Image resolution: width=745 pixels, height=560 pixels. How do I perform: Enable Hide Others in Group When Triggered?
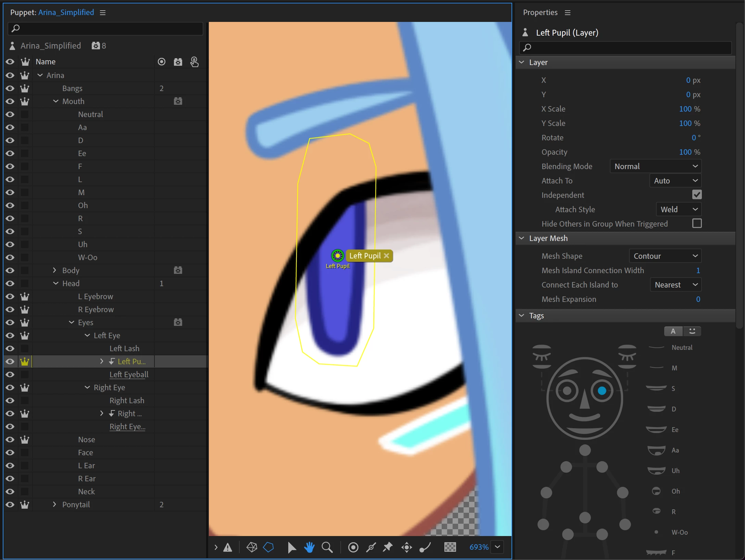click(x=697, y=224)
